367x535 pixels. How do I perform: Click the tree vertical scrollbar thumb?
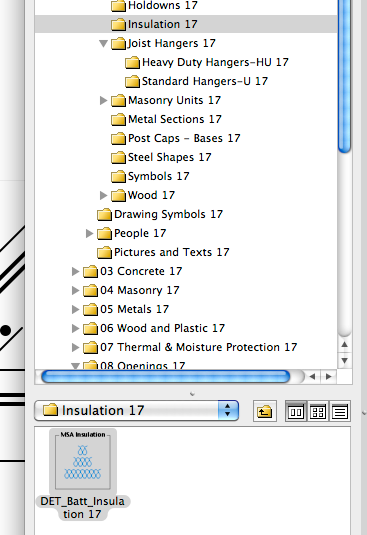pyautogui.click(x=344, y=76)
